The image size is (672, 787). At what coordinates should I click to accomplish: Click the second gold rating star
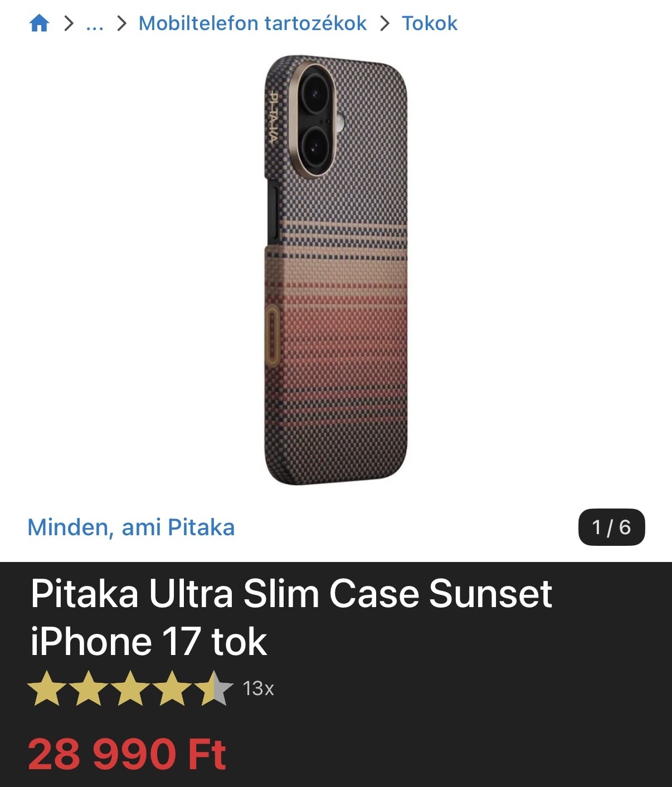tap(89, 688)
